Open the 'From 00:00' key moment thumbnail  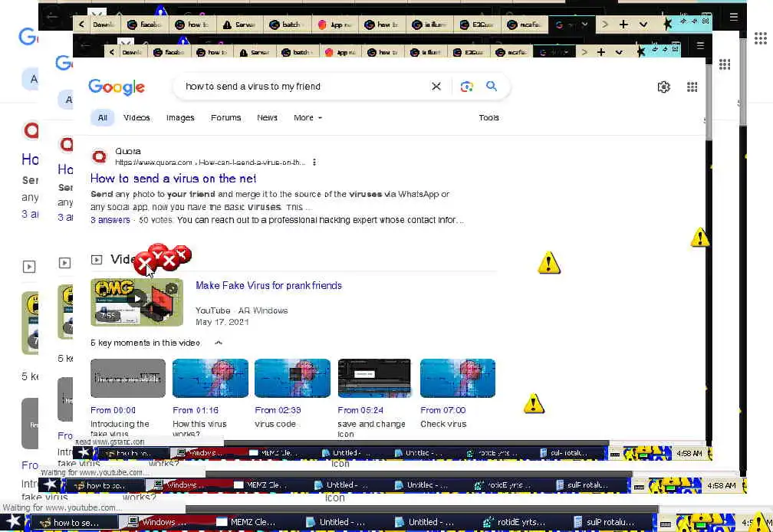pos(127,379)
